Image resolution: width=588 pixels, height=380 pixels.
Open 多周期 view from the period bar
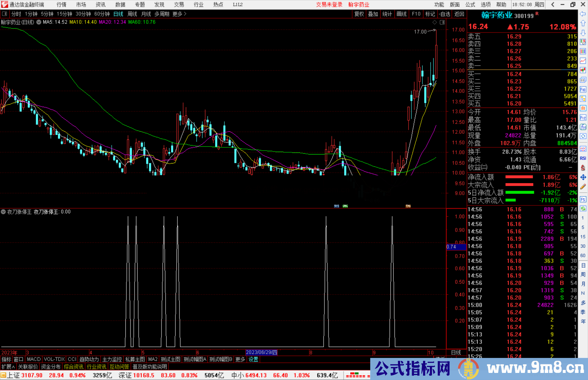(x=162, y=14)
